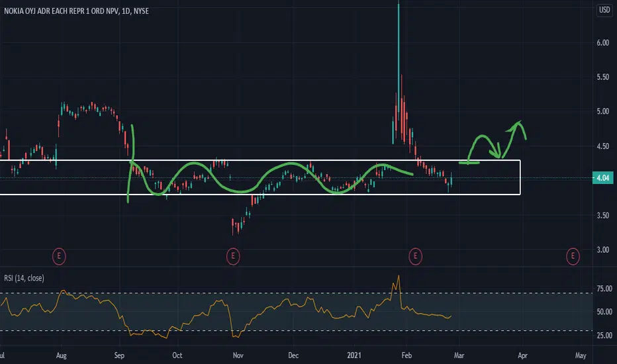This screenshot has width=617, height=364.
Task: Click the 4.04 current price label
Action: pos(603,178)
